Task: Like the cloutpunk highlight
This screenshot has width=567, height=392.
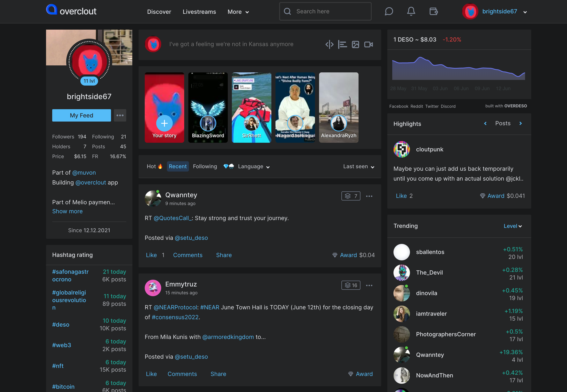Action: coord(401,196)
